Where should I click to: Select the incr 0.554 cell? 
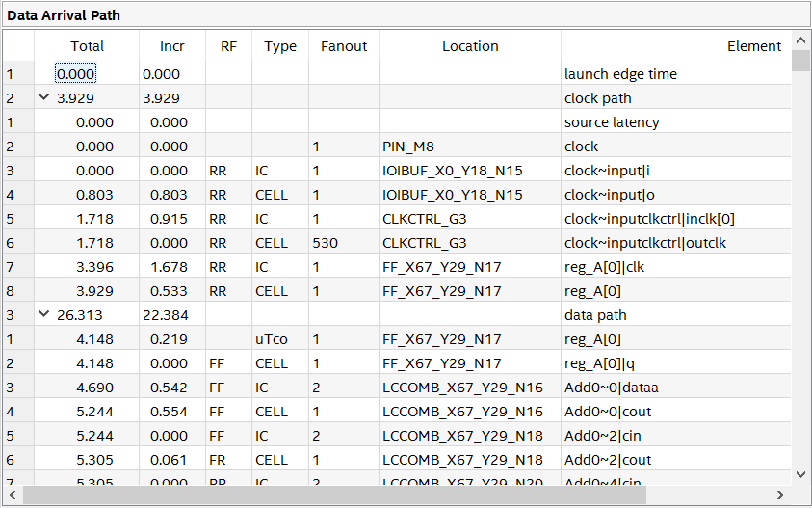point(171,412)
